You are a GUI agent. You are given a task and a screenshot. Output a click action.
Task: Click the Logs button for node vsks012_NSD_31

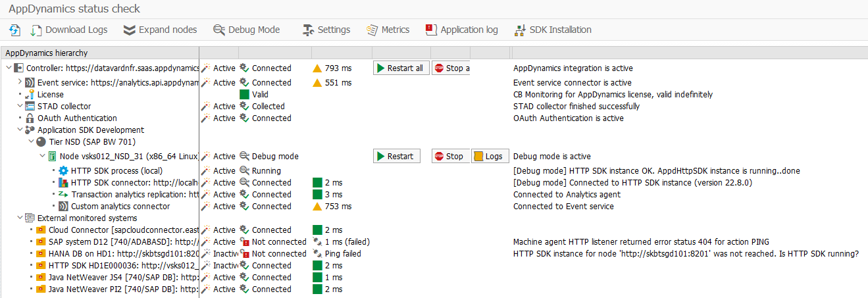point(490,156)
